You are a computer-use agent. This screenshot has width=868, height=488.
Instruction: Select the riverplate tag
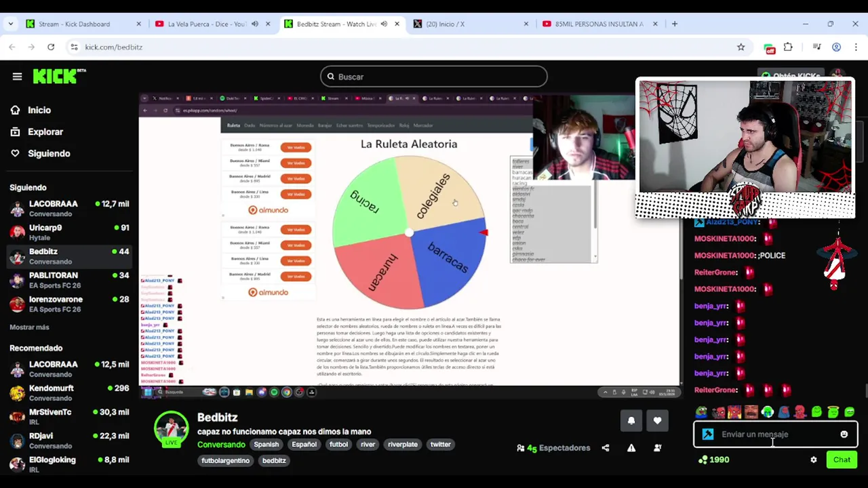(403, 445)
